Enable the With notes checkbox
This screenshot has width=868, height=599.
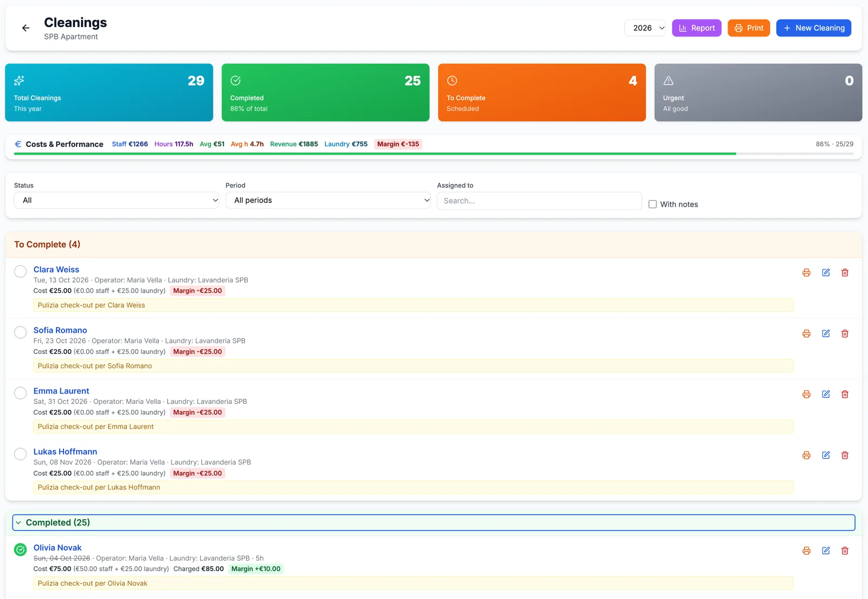click(x=653, y=204)
